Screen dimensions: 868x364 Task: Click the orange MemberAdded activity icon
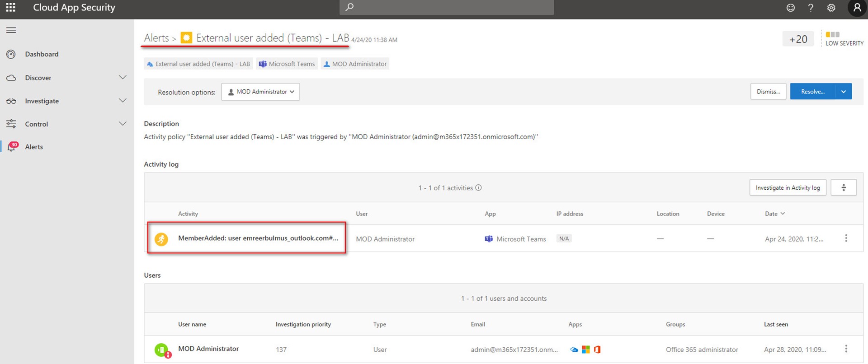point(161,239)
